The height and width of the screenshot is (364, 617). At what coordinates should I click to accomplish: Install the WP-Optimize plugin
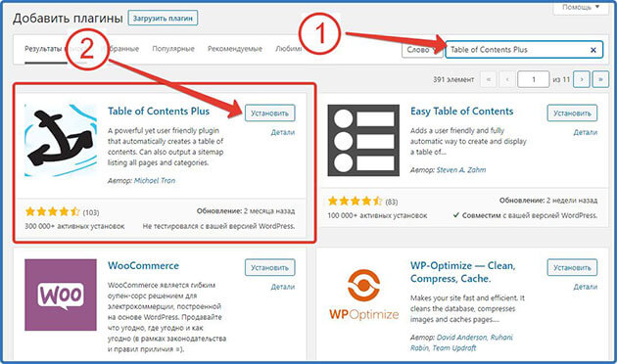[572, 267]
